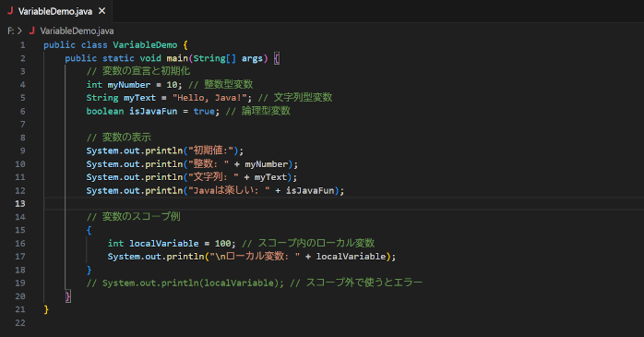The width and height of the screenshot is (644, 337).
Task: Select the VariableDemo.java editor tab
Action: (56, 11)
